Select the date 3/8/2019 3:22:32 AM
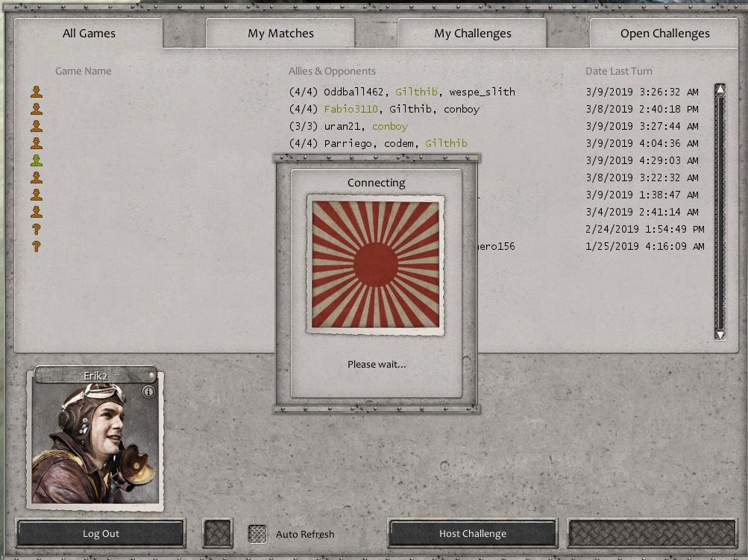 pos(642,177)
